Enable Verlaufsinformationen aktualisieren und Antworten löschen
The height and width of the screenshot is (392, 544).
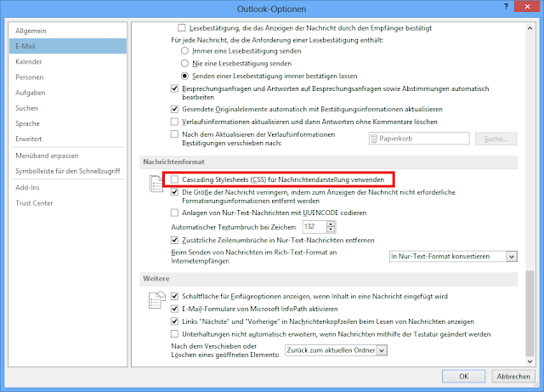(x=174, y=122)
